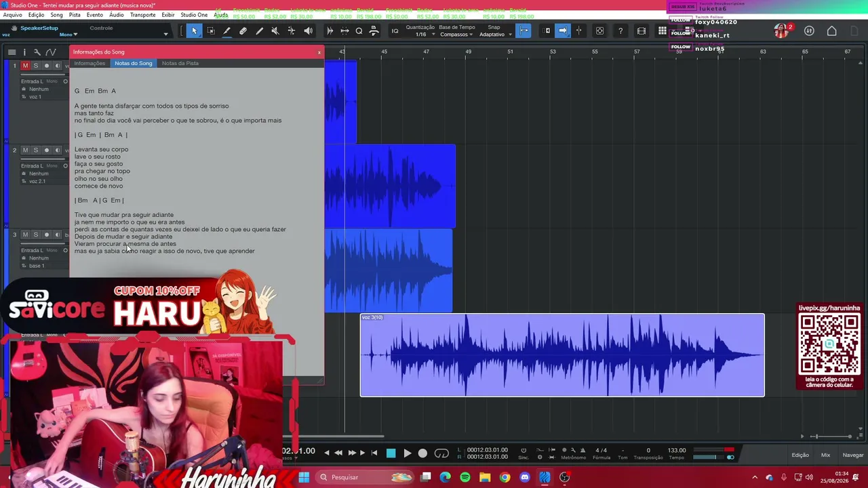Click the Stop button in transport

coord(391,453)
